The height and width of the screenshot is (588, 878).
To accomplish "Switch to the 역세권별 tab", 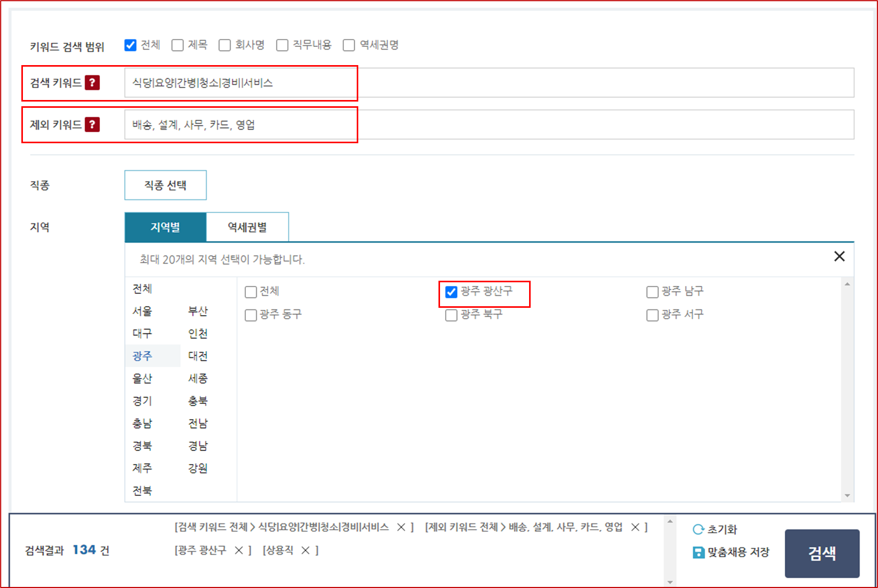I will [x=247, y=227].
